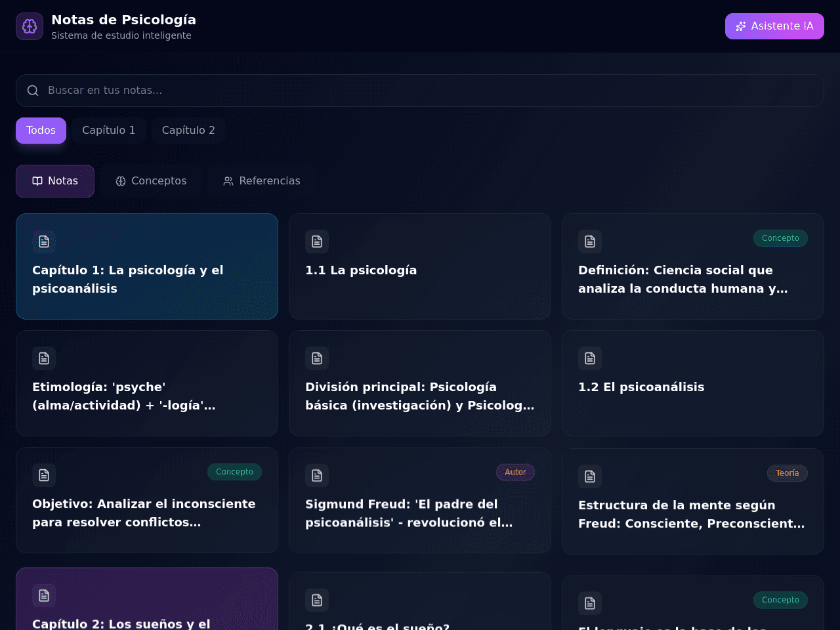Click the sparkle icon on Asistente IA
The image size is (840, 630).
[x=741, y=26]
